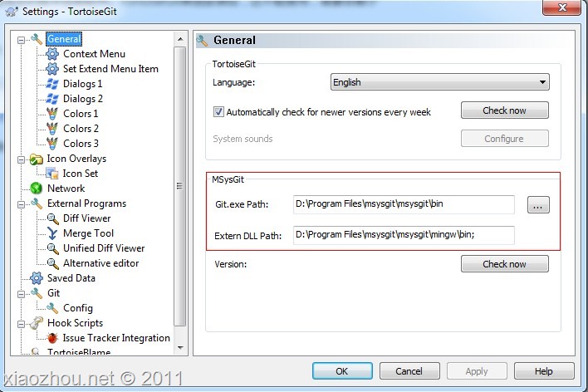Click the Colors 3 palette icon
588x392 pixels.
click(x=52, y=144)
